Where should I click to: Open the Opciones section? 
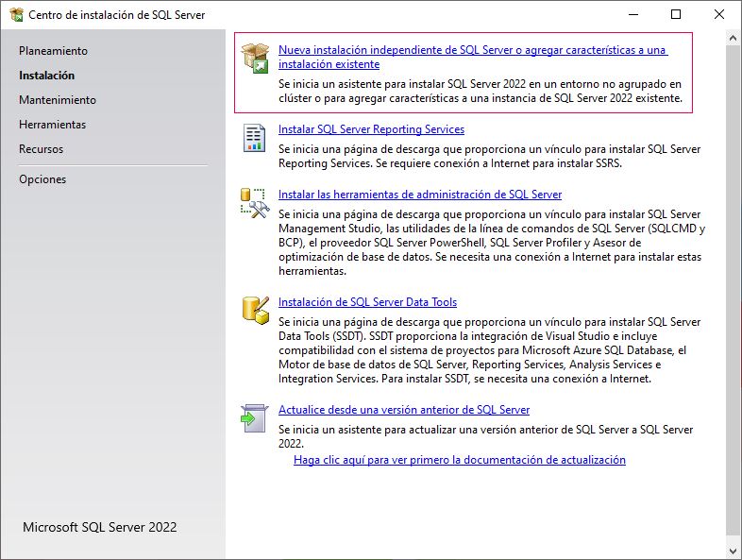pos(42,179)
